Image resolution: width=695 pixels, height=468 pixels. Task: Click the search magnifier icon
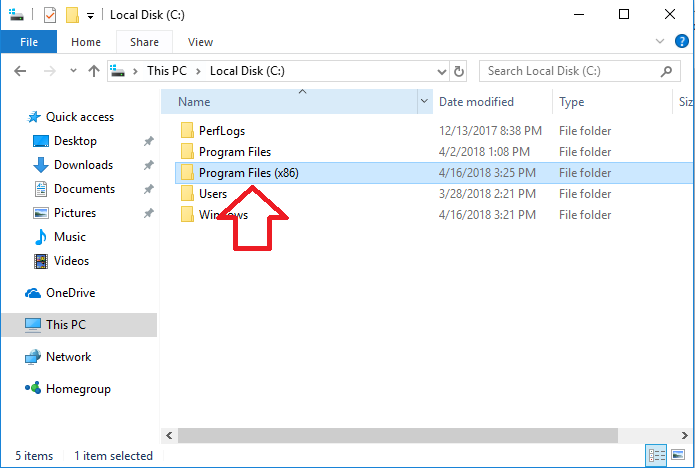click(x=666, y=71)
